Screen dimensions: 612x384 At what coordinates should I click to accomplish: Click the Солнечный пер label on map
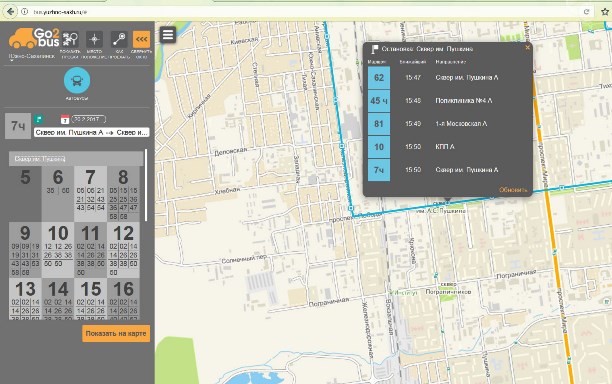244,259
